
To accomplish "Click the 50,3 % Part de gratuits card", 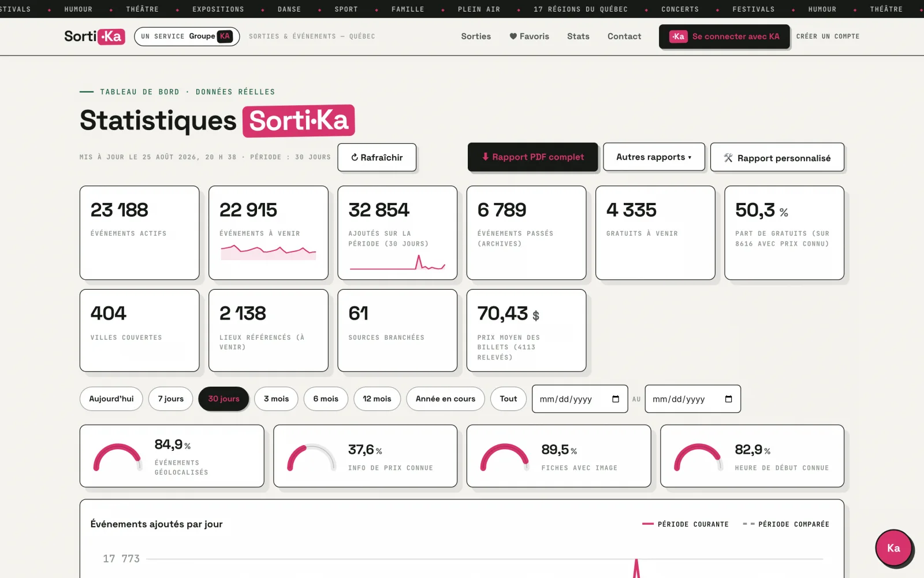I will pyautogui.click(x=784, y=233).
